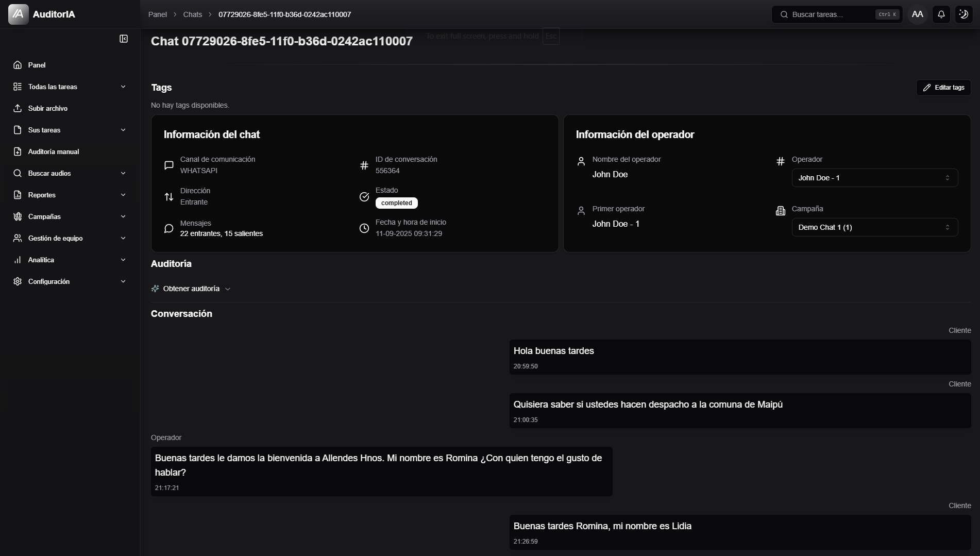The image size is (980, 556).
Task: Click the start date 11-09-2025 09:31:29
Action: pyautogui.click(x=409, y=233)
